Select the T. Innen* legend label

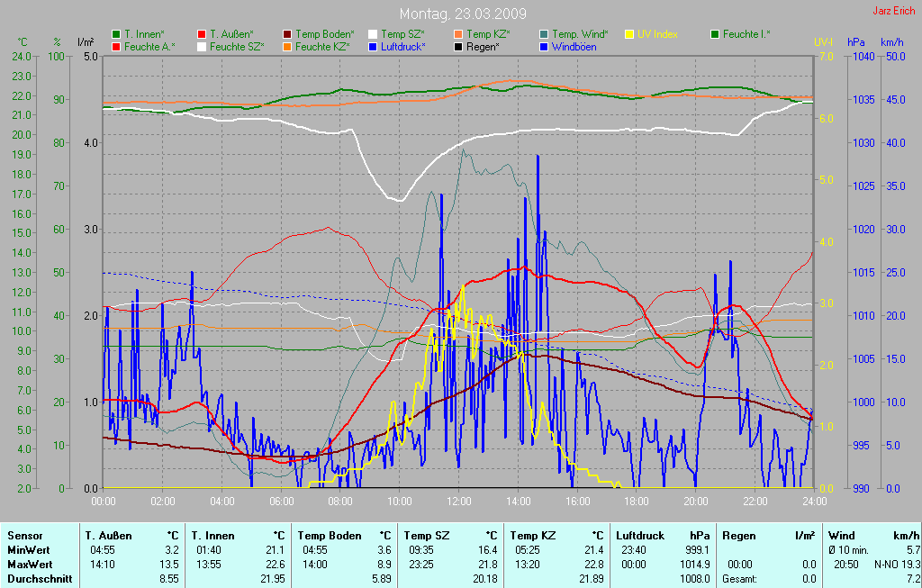point(143,35)
